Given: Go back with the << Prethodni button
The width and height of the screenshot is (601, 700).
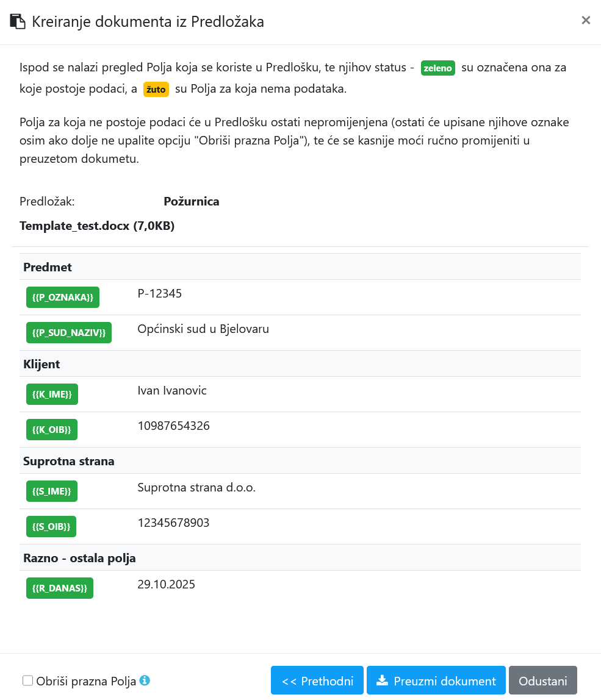Looking at the screenshot, I should pyautogui.click(x=317, y=680).
